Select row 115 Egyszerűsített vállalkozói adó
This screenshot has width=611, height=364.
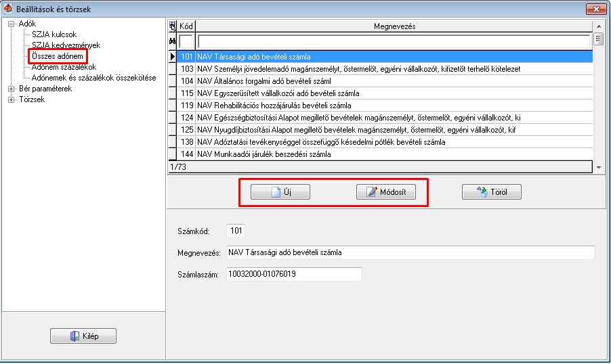tap(385, 93)
